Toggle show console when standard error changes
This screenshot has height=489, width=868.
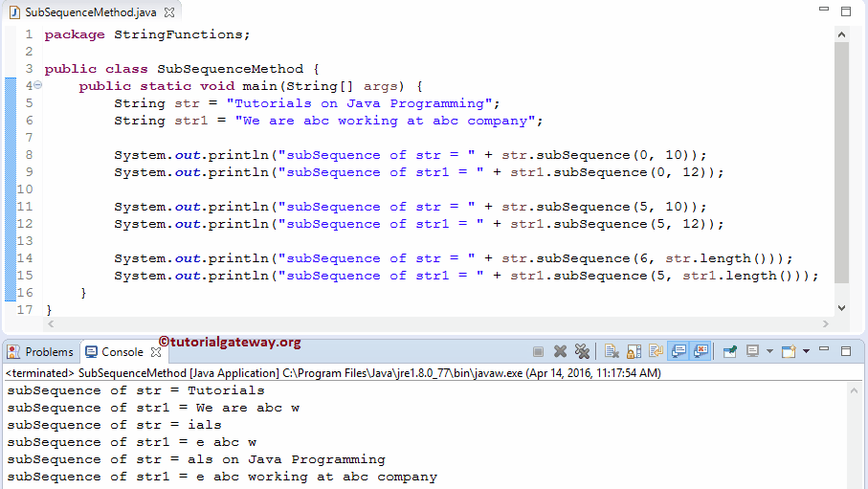[701, 351]
